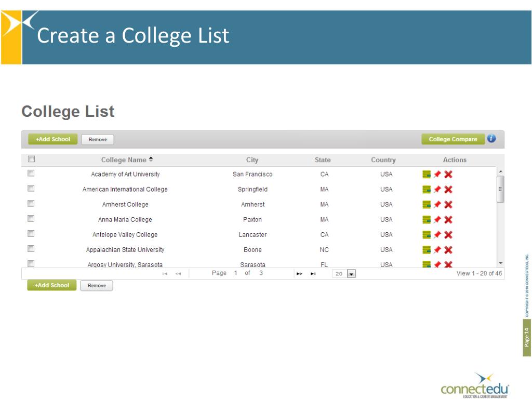The height and width of the screenshot is (399, 532).
Task: Select Amherst College name cell
Action: tap(125, 205)
